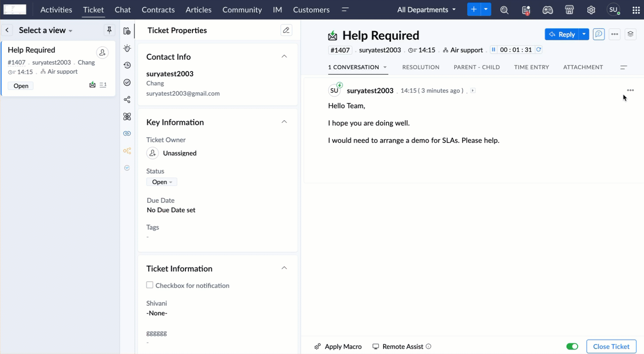The height and width of the screenshot is (354, 644).
Task: Open the light blue circular sidebar icon
Action: [127, 168]
